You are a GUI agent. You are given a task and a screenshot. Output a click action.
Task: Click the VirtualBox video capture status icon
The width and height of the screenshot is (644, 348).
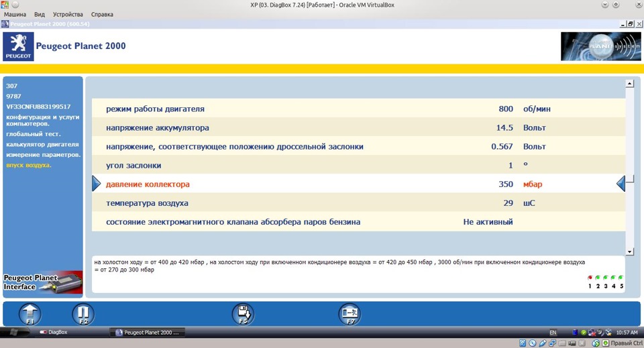click(x=572, y=343)
